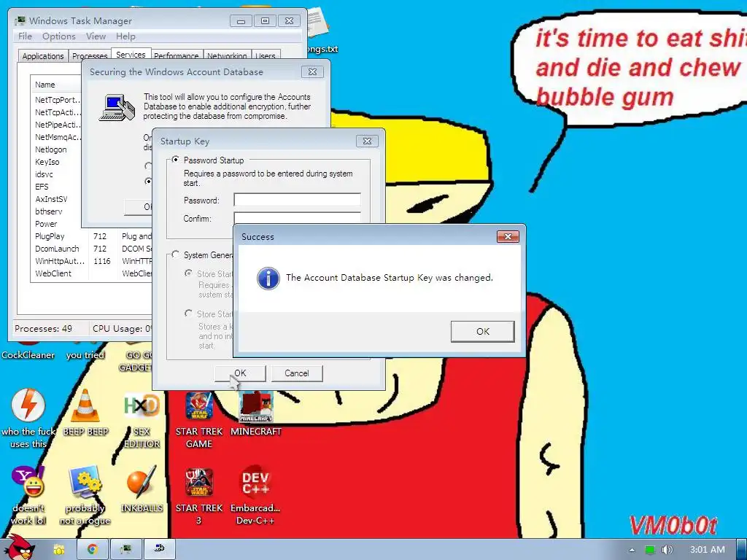
Task: Switch to the Processes tab
Action: pyautogui.click(x=90, y=56)
